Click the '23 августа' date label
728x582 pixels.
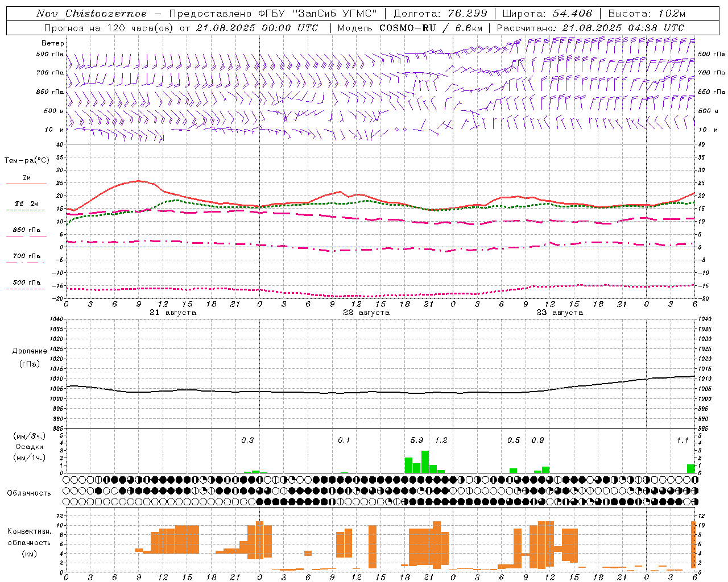[560, 313]
